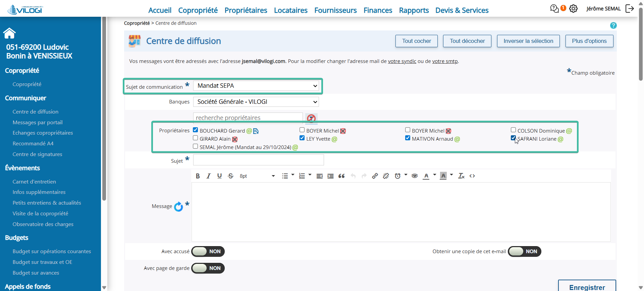Toggle the Avec accusé switch
Viewport: 644px width, 291px height.
pos(208,251)
